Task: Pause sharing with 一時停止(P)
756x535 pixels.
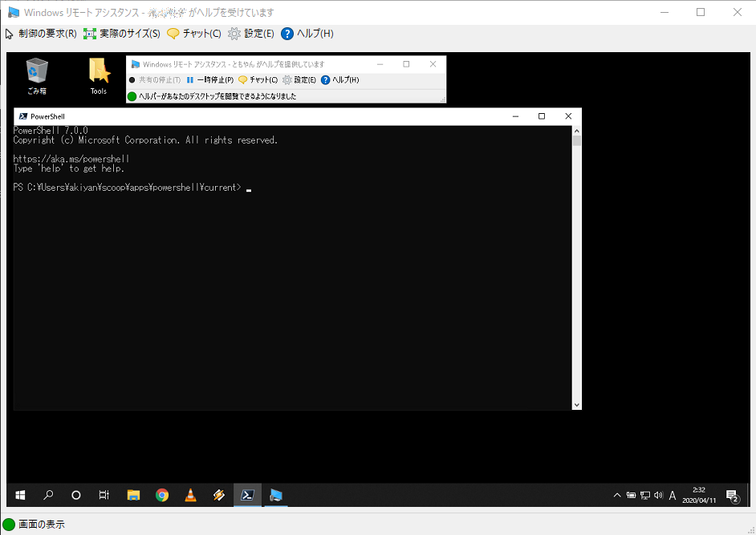Action: coord(210,80)
